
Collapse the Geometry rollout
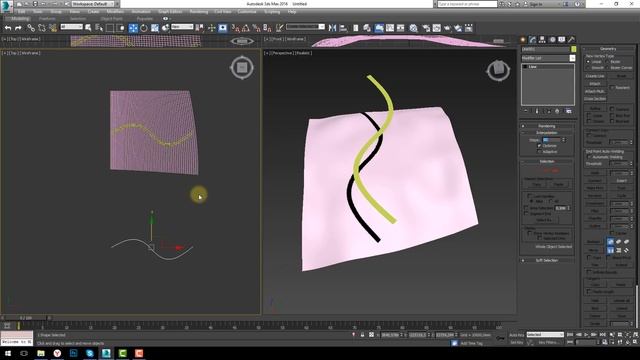pyautogui.click(x=608, y=49)
